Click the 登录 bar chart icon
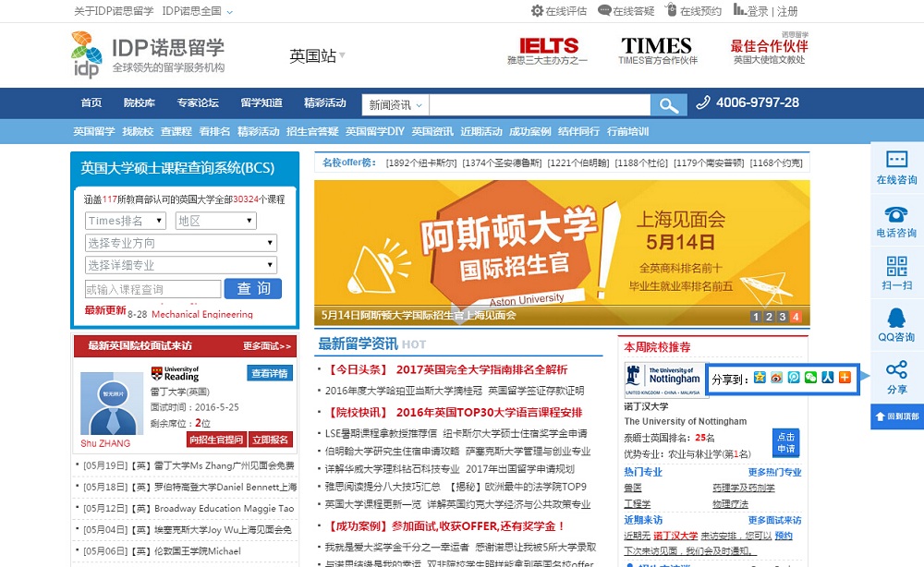 739,9
